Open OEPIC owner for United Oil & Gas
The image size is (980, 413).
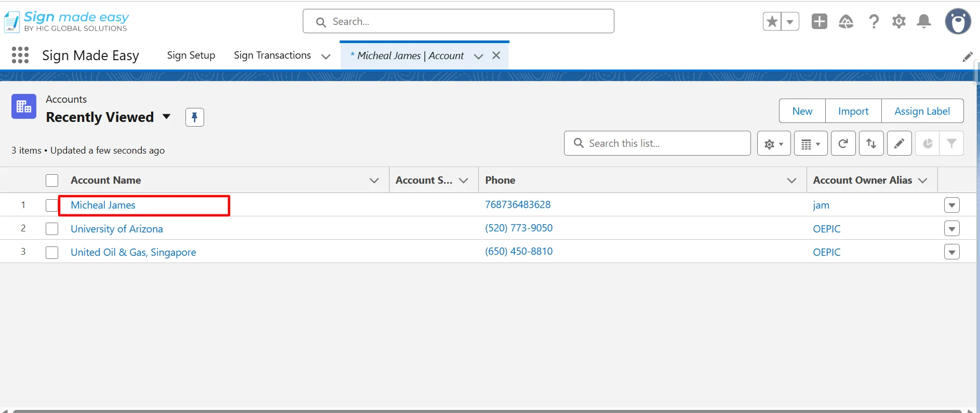(827, 252)
